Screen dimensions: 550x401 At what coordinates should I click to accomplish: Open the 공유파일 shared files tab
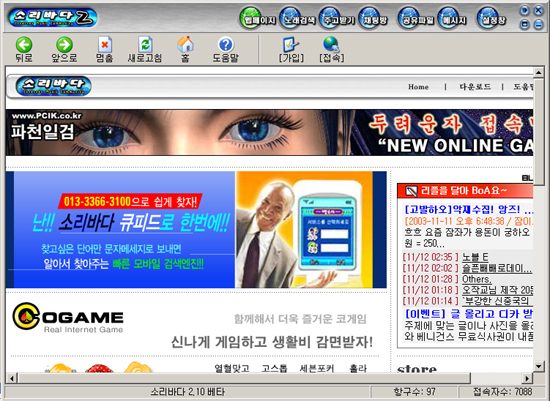[416, 18]
